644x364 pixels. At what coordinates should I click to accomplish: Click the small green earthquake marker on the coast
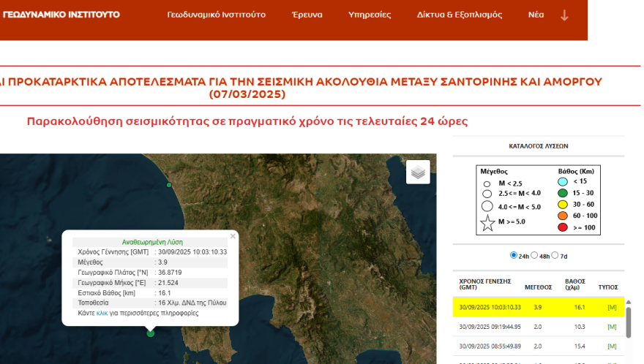pos(169,185)
